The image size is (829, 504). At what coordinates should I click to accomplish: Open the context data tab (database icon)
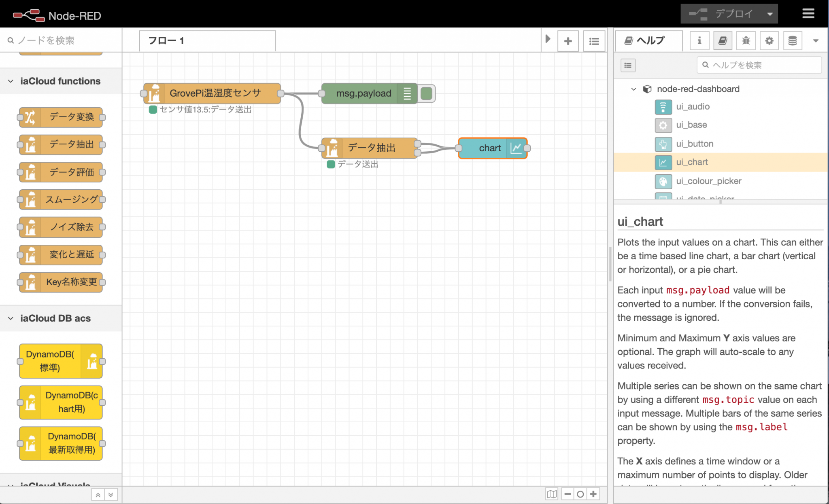(x=792, y=40)
